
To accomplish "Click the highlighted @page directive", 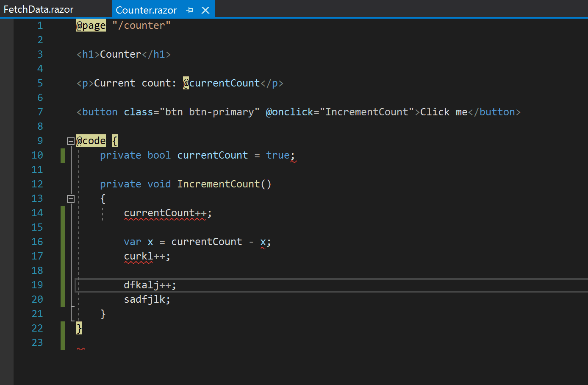I will coord(91,25).
